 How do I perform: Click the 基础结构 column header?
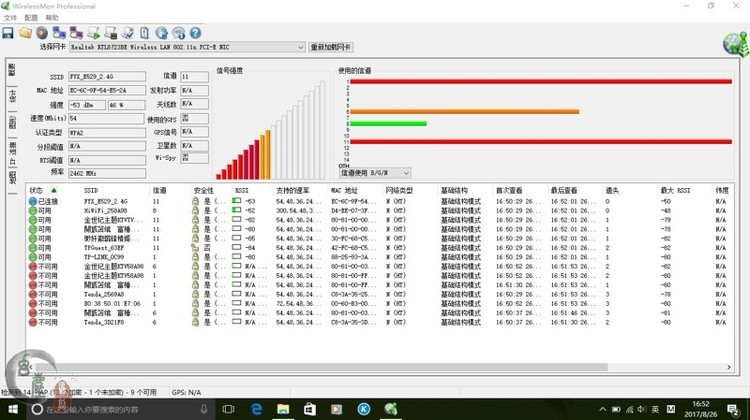(x=454, y=190)
